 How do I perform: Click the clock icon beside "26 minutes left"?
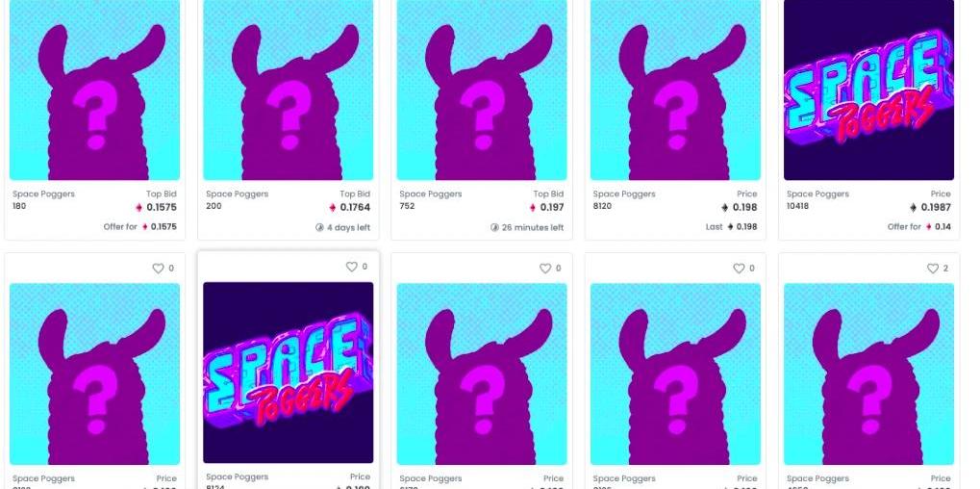coord(494,227)
